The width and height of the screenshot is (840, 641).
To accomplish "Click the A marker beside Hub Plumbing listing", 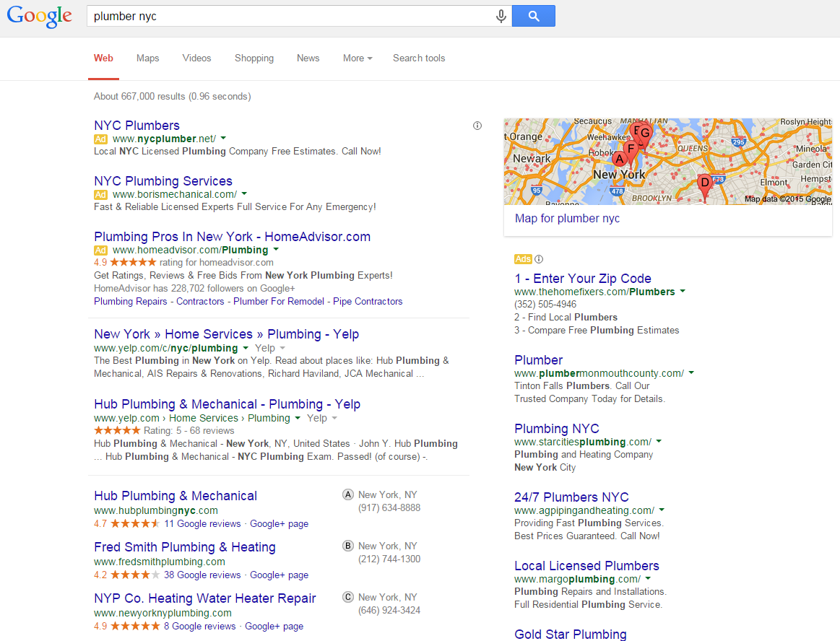I will pyautogui.click(x=348, y=494).
